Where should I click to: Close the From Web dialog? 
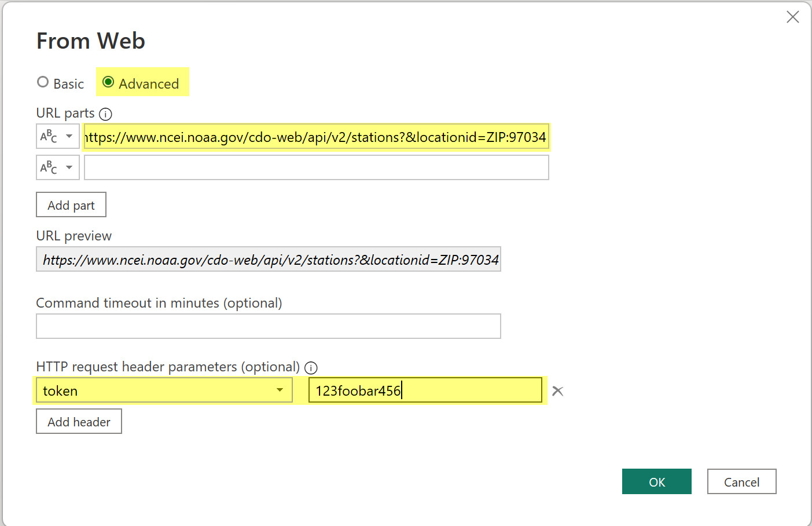792,17
